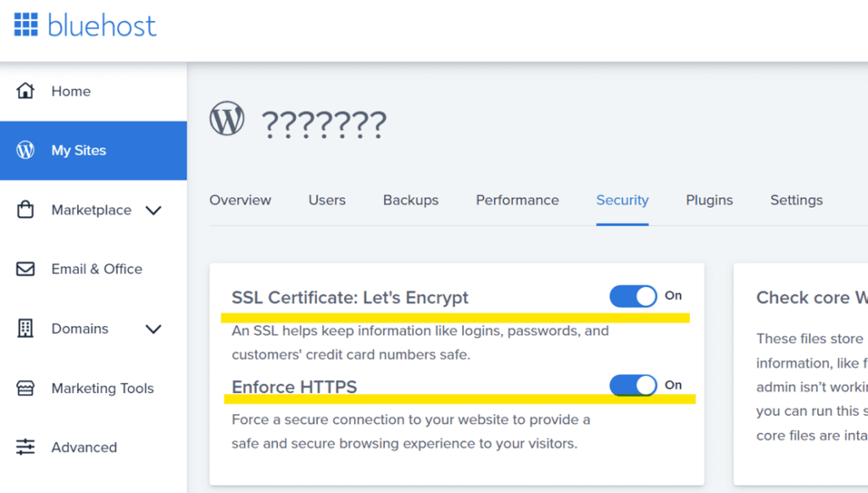Click the Home house icon in sidebar
868x493 pixels.
coord(25,91)
